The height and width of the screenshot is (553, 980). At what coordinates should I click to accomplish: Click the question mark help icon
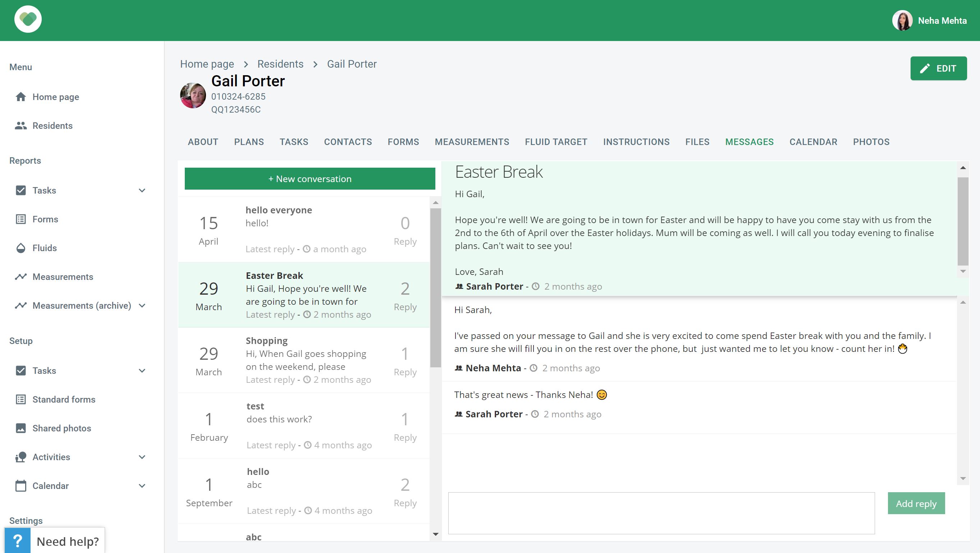[x=18, y=541]
